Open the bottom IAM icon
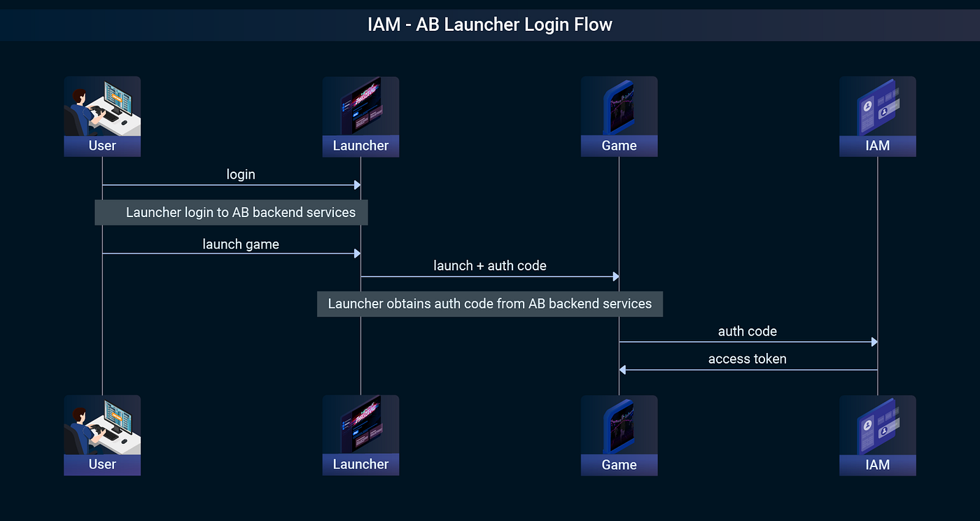The height and width of the screenshot is (521, 980). click(877, 427)
